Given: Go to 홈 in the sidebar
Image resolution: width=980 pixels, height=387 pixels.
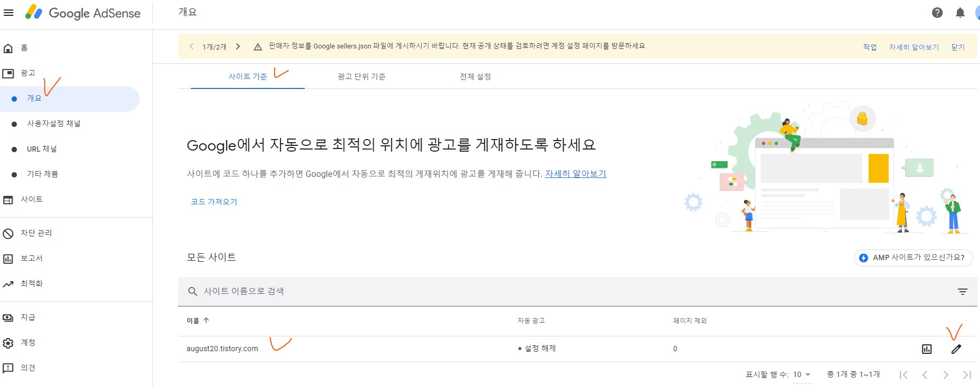Looking at the screenshot, I should (24, 48).
